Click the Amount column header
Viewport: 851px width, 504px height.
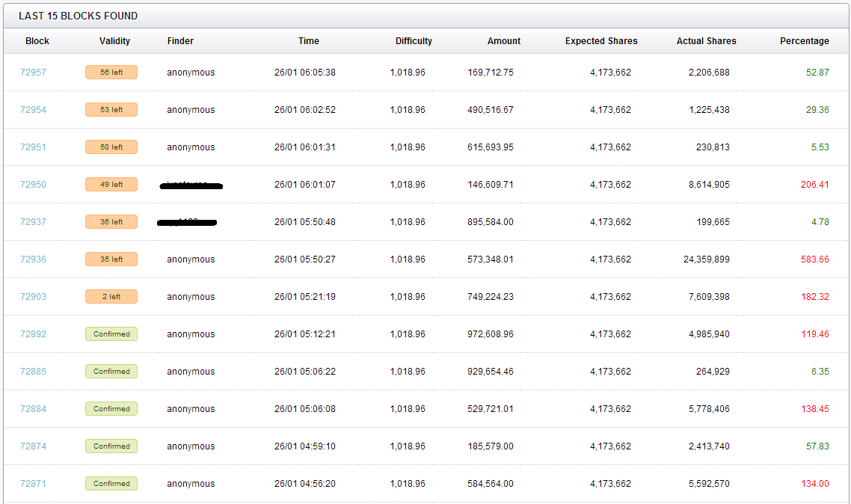point(504,41)
